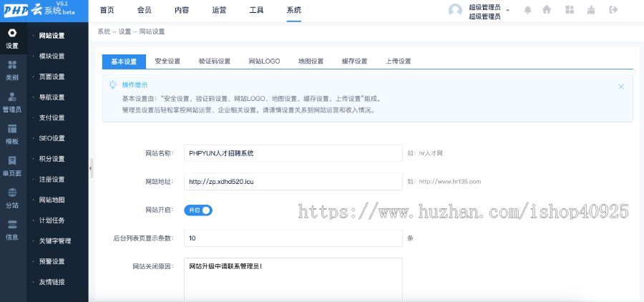Click the logout icon

(613, 10)
